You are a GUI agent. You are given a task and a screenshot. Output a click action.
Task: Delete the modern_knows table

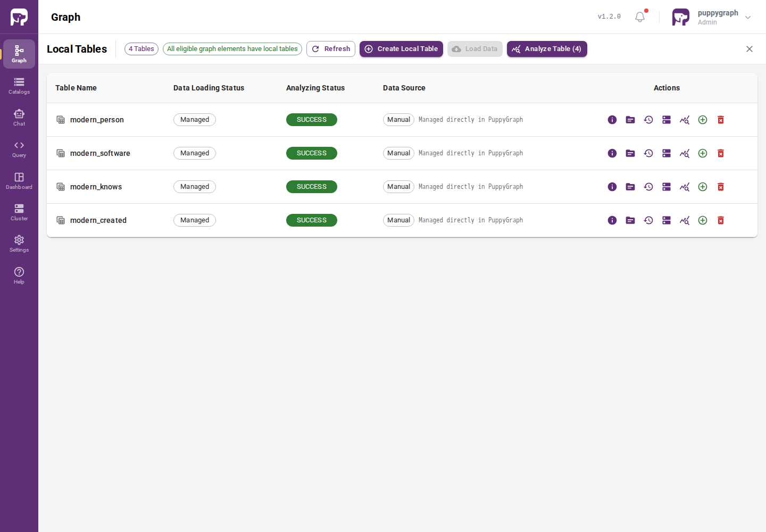[x=721, y=187]
